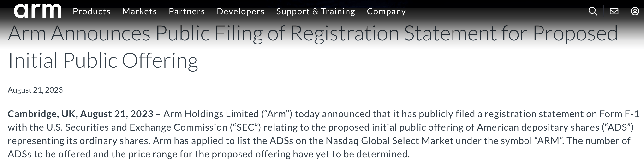Screen dimensions: 644x166
Task: Click the words "Arm Holdings Limited"
Action: (211, 114)
